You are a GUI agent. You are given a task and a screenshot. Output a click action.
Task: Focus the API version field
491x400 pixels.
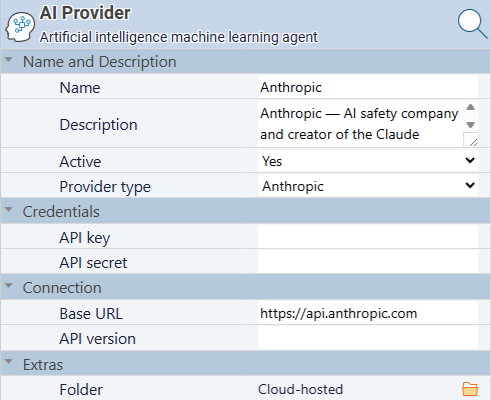pyautogui.click(x=368, y=338)
